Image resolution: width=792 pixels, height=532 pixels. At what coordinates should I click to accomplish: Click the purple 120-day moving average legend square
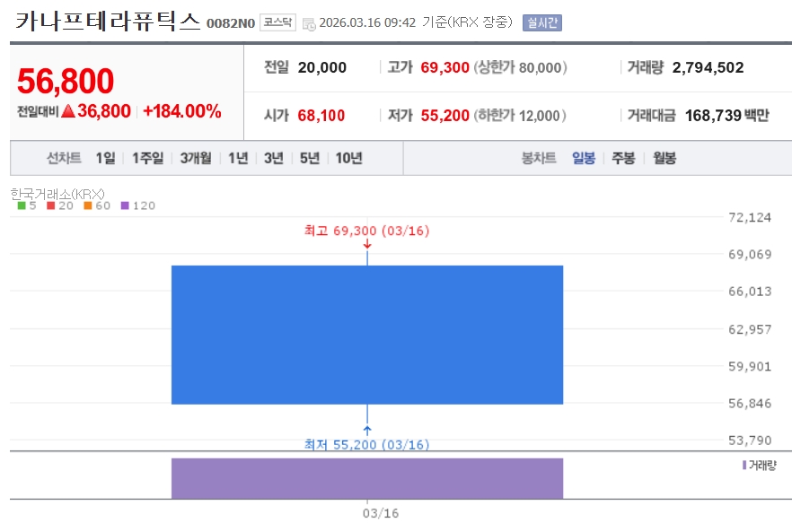pos(125,205)
